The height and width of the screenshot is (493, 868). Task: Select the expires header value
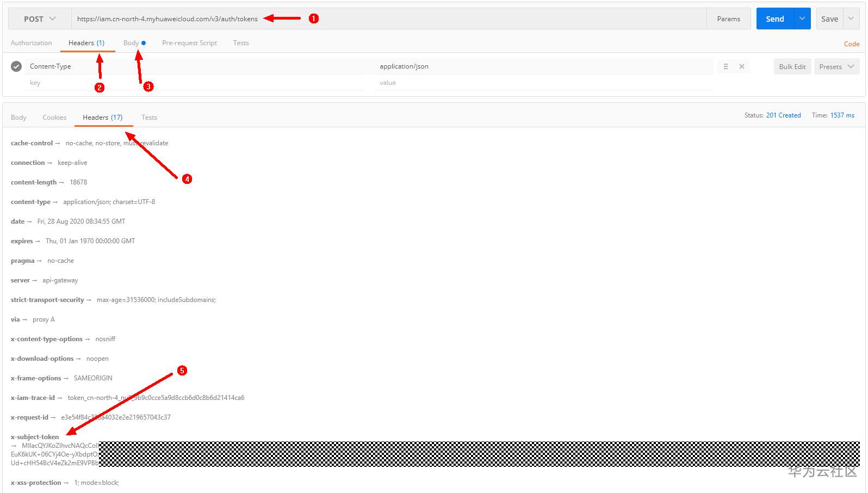[90, 241]
